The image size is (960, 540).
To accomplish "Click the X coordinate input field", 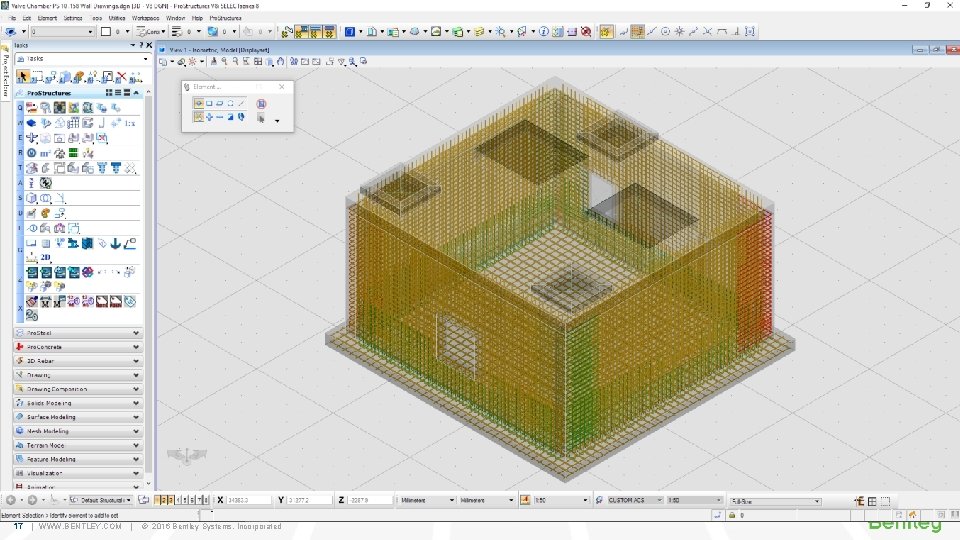I will pyautogui.click(x=248, y=500).
